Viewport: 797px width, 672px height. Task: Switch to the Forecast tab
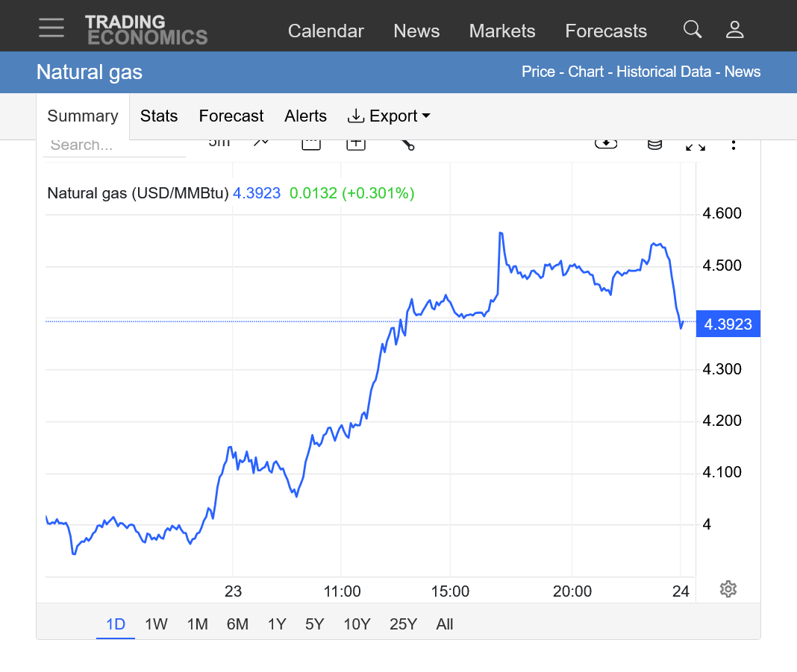click(231, 116)
